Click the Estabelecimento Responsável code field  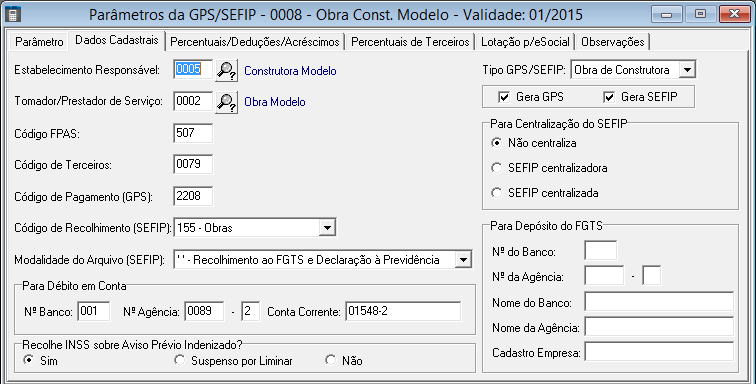tap(193, 69)
